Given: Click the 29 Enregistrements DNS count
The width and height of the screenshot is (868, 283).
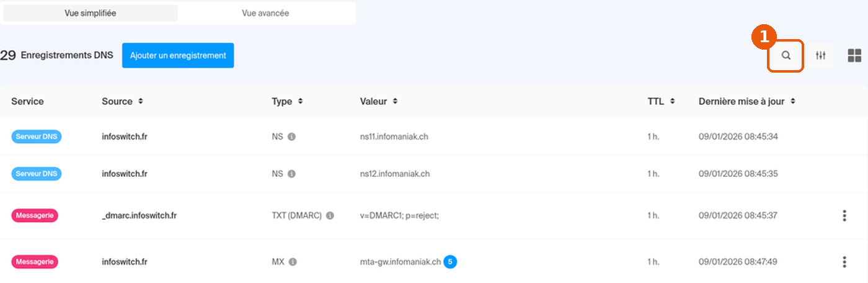Looking at the screenshot, I should [x=56, y=55].
